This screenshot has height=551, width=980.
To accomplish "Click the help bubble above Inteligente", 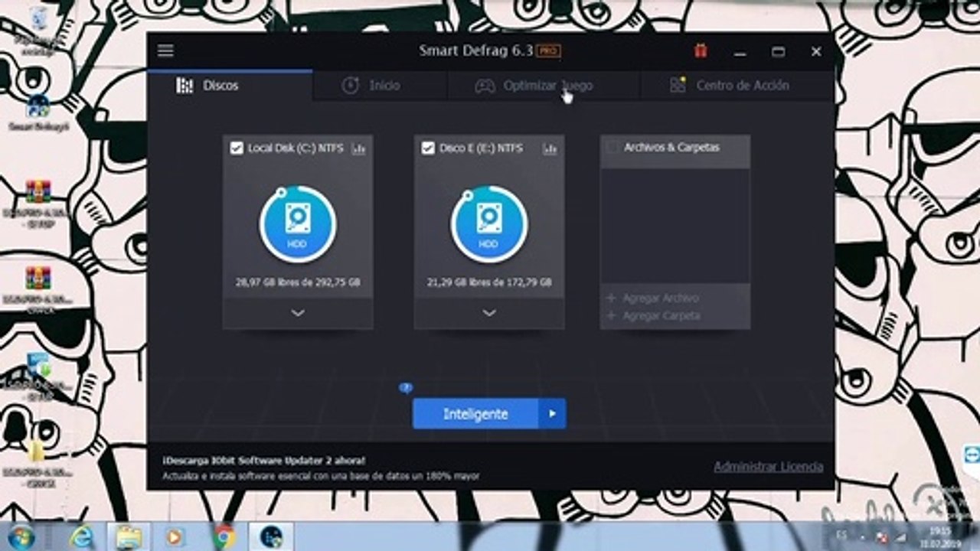I will click(406, 388).
